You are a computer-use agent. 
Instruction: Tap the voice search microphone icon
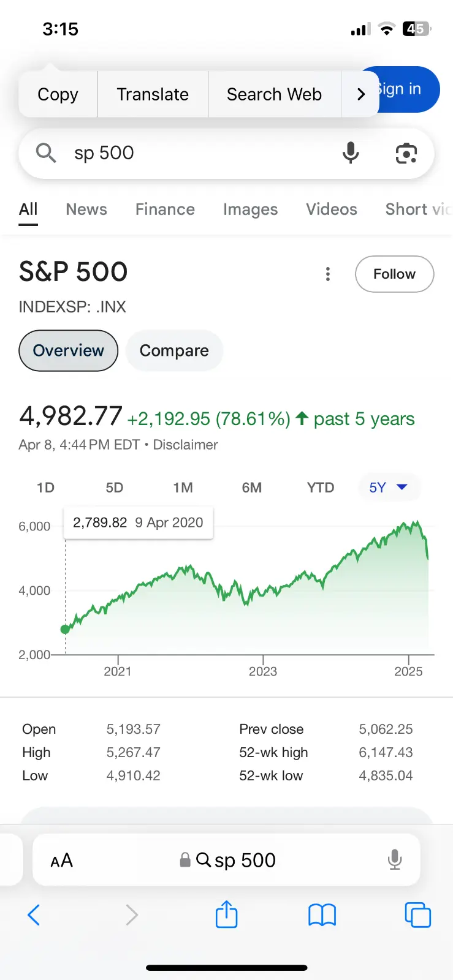[351, 153]
